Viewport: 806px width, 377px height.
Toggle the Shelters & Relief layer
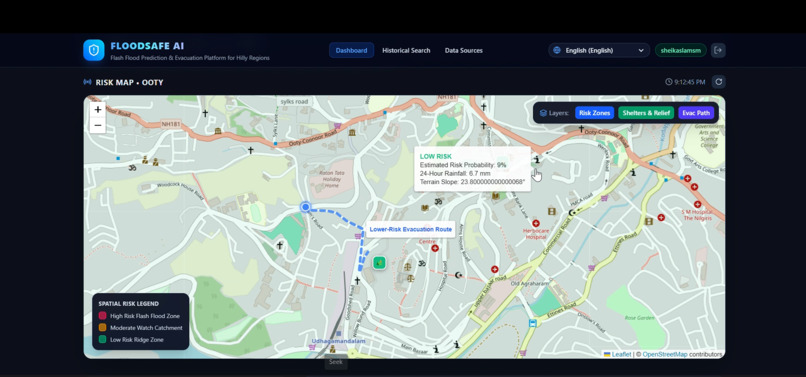tap(646, 113)
